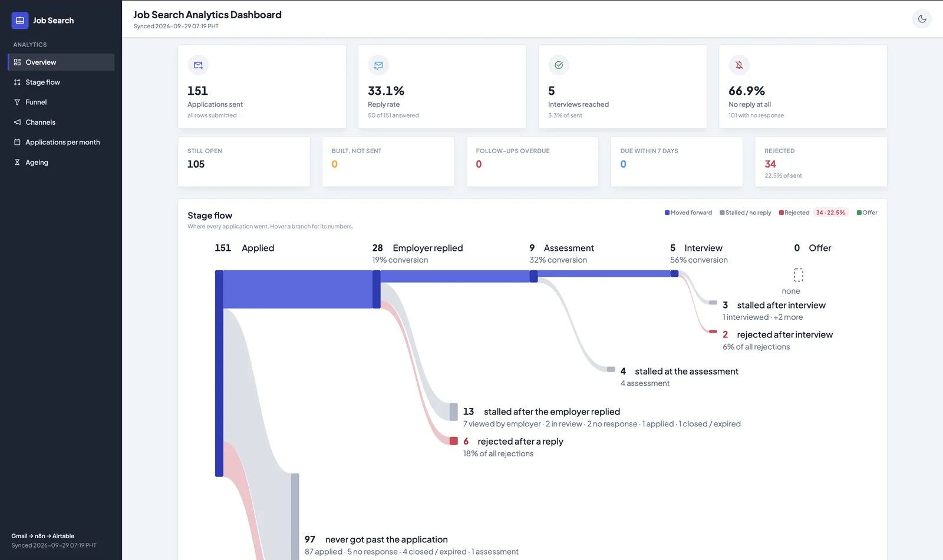
Task: Select Channels in the sidebar
Action: [61, 122]
